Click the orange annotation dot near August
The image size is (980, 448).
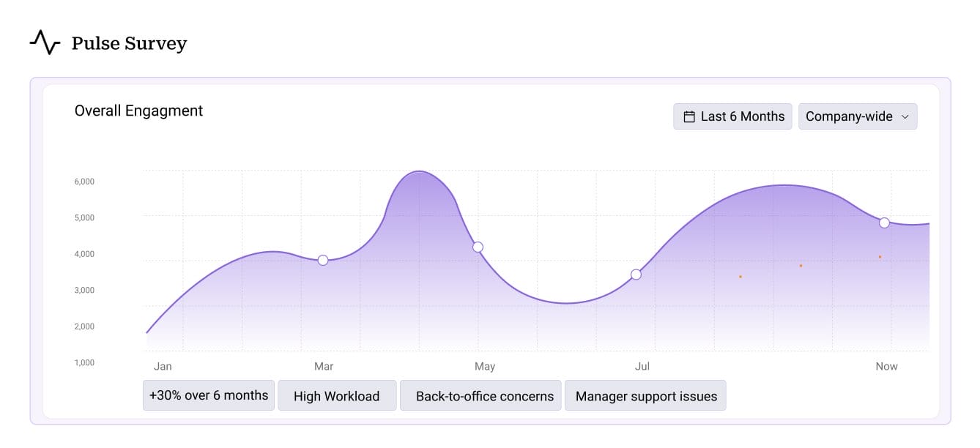pyautogui.click(x=741, y=277)
